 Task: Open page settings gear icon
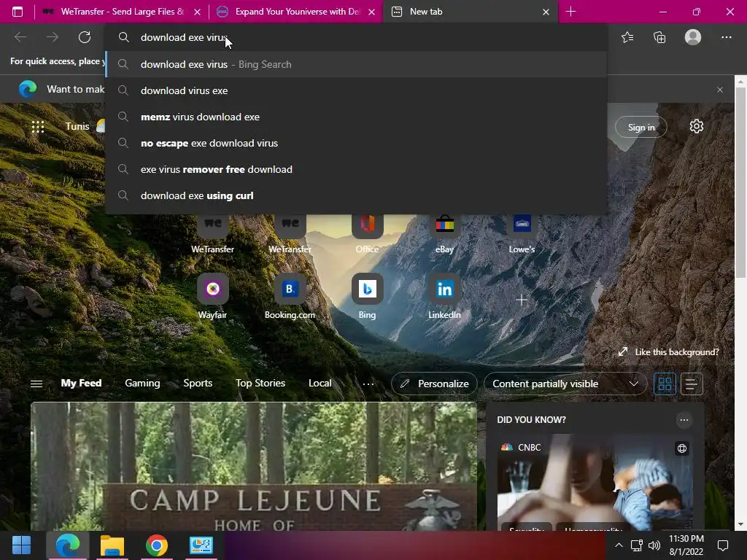coord(697,126)
